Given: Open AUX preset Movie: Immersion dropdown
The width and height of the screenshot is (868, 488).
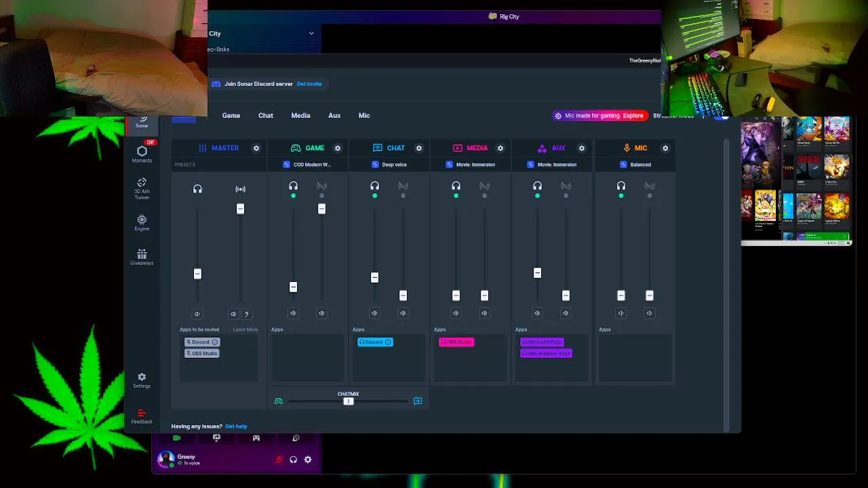Looking at the screenshot, I should pyautogui.click(x=552, y=165).
